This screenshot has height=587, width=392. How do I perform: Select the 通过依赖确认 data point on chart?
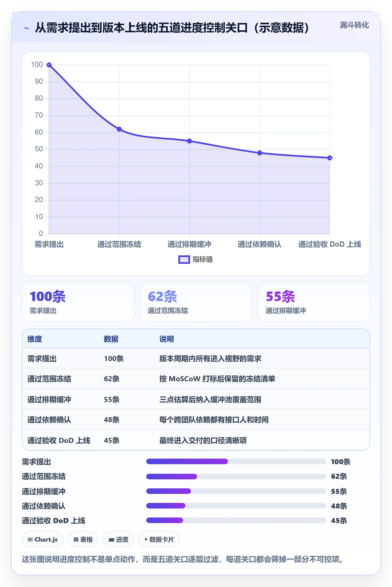tap(260, 153)
